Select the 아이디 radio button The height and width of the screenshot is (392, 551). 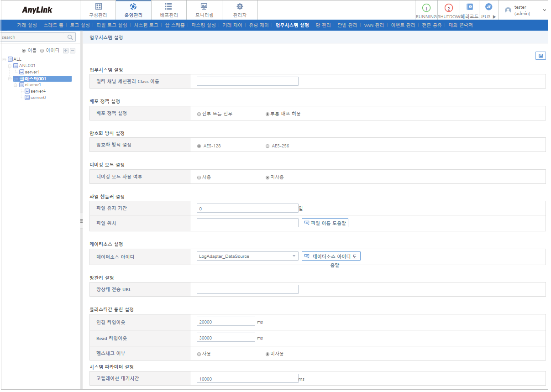[42, 50]
